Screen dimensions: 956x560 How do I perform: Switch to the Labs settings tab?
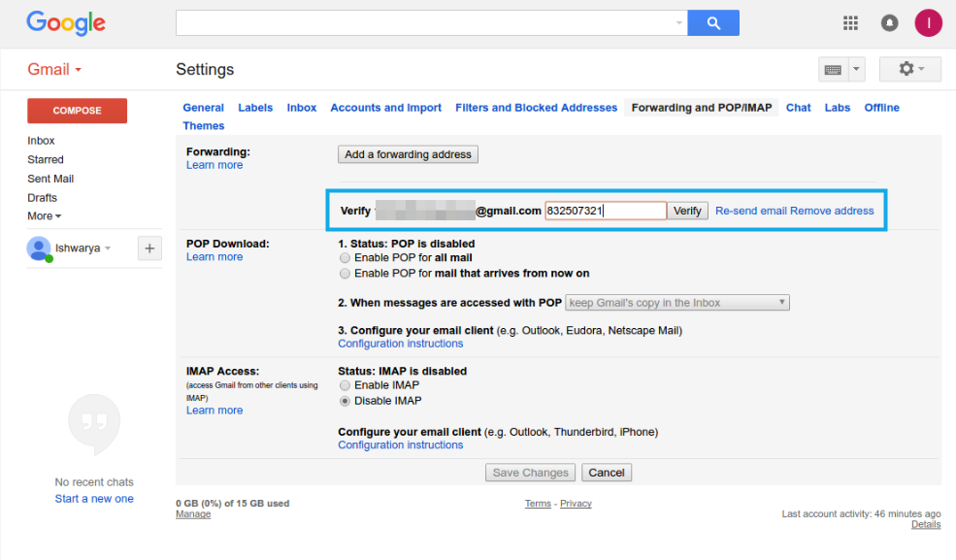(838, 108)
